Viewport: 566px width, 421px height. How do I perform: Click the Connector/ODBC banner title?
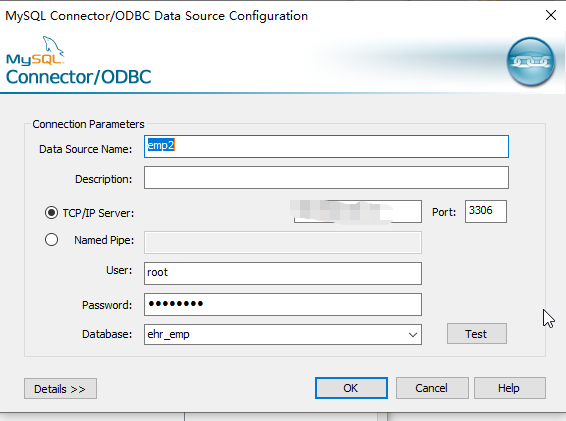click(79, 77)
